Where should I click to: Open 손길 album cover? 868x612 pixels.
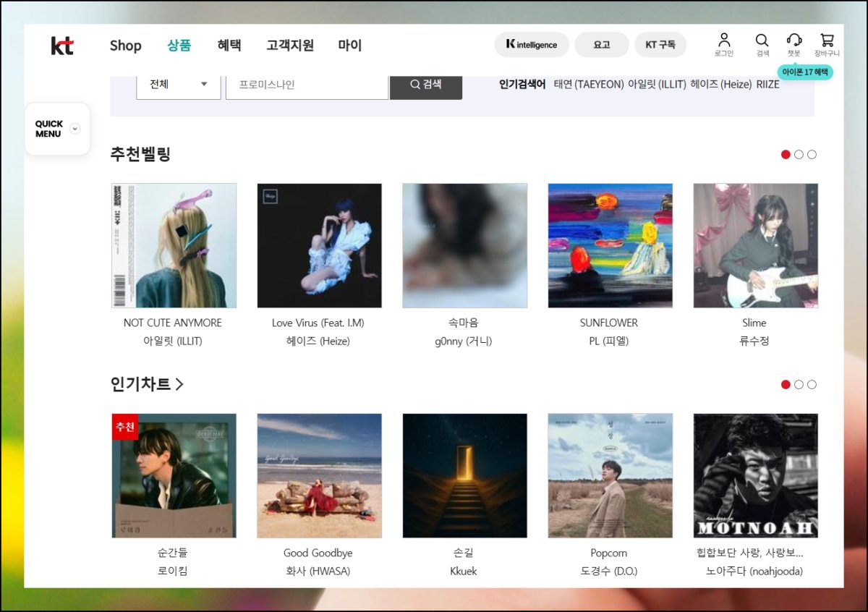pyautogui.click(x=464, y=476)
